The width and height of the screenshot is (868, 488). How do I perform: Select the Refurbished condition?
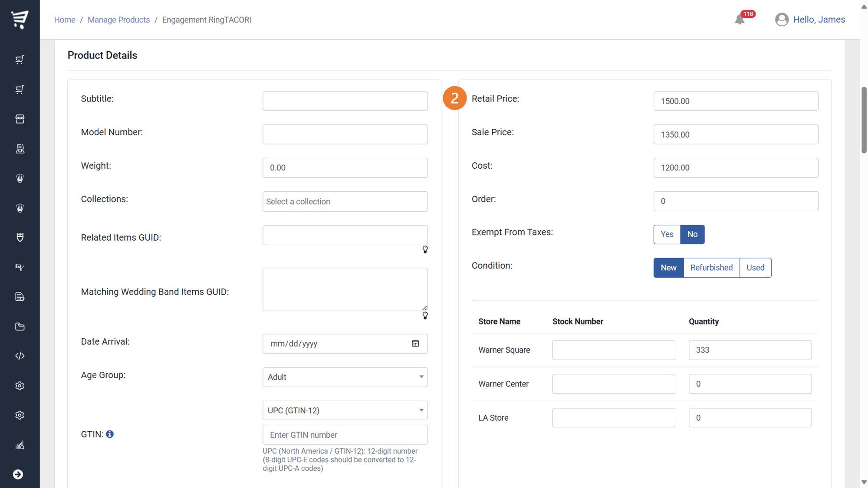(x=711, y=268)
